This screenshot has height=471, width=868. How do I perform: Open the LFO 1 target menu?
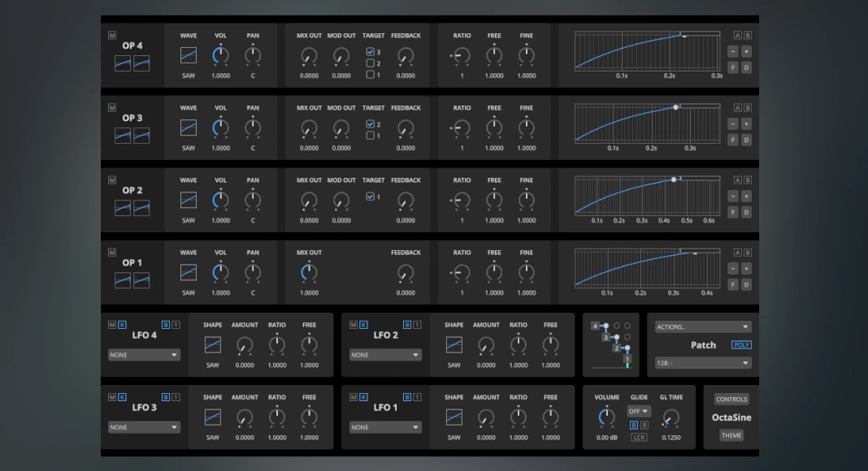[x=386, y=427]
